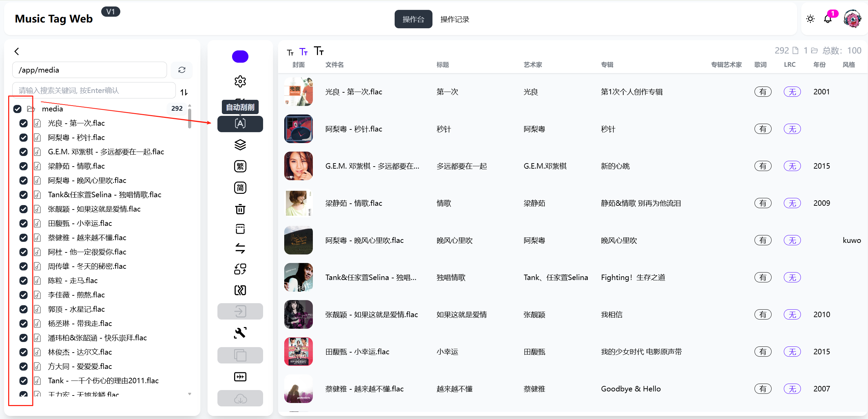
Task: Uncheck the media folder checkbox
Action: pos(17,109)
